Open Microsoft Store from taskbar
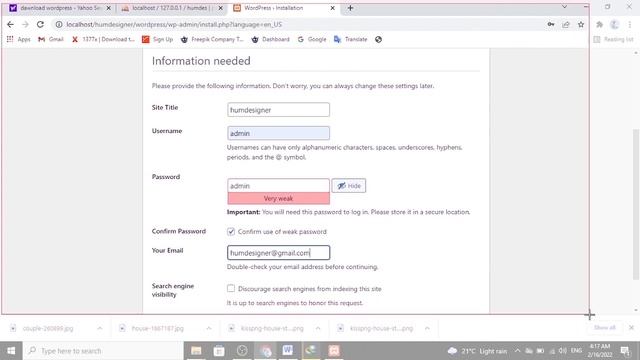This screenshot has height=360, width=640. coord(219,351)
